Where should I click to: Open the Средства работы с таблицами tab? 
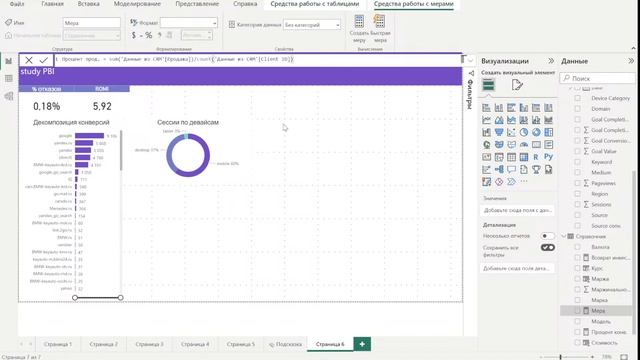click(315, 4)
